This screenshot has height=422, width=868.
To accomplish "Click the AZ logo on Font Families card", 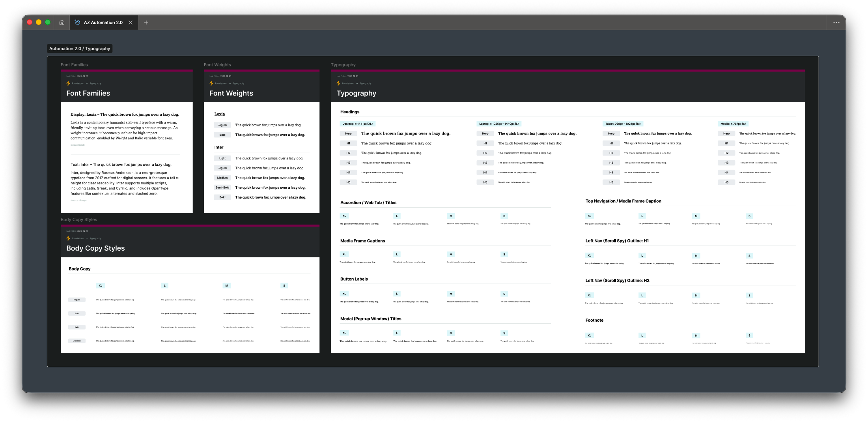I will click(68, 83).
